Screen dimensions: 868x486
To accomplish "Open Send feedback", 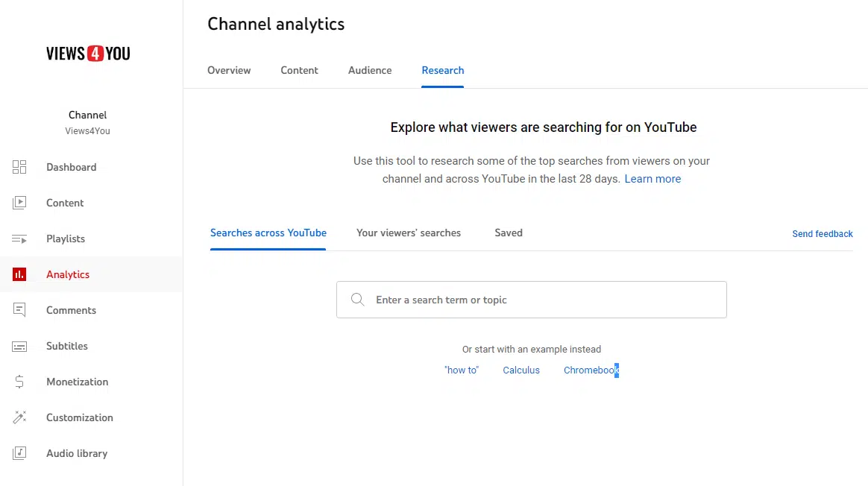I will (x=822, y=233).
